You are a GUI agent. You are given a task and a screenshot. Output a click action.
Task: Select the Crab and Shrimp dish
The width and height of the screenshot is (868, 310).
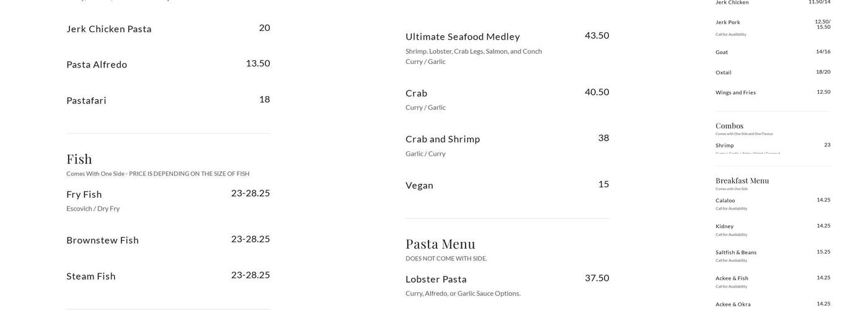click(443, 139)
